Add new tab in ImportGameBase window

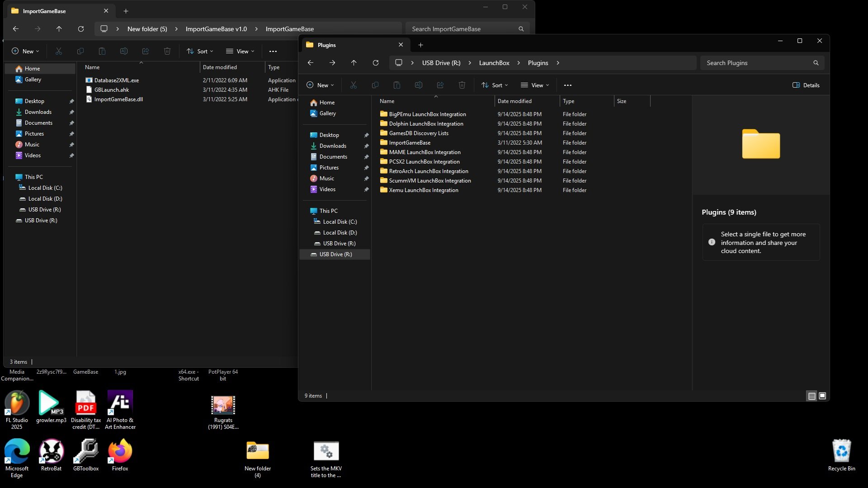click(x=126, y=11)
